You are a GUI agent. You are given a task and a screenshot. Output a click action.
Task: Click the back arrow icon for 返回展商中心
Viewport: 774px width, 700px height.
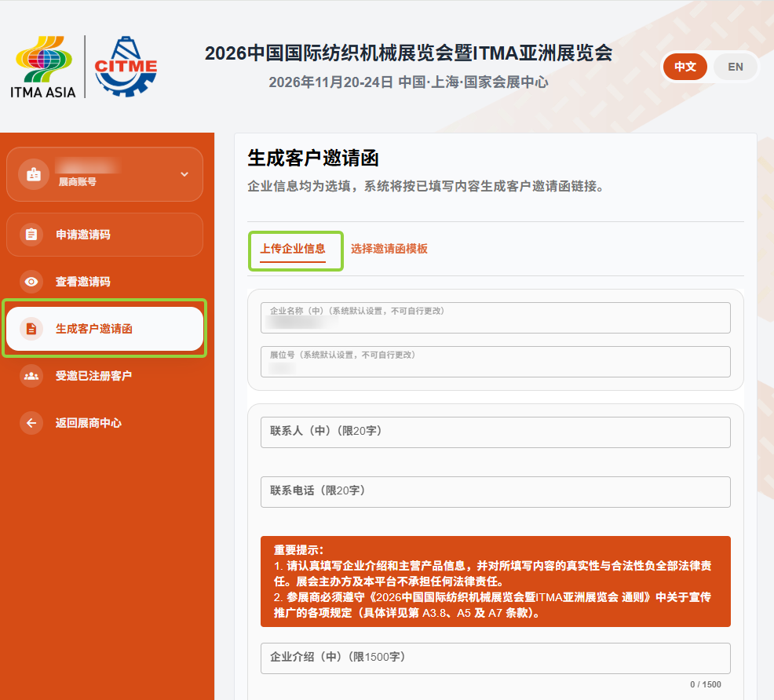(31, 423)
